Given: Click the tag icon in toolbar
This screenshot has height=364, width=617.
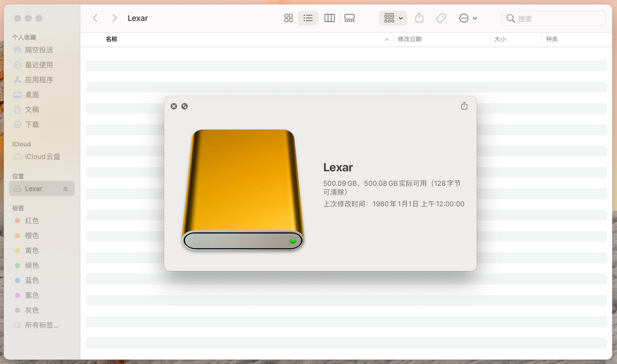Looking at the screenshot, I should [441, 18].
